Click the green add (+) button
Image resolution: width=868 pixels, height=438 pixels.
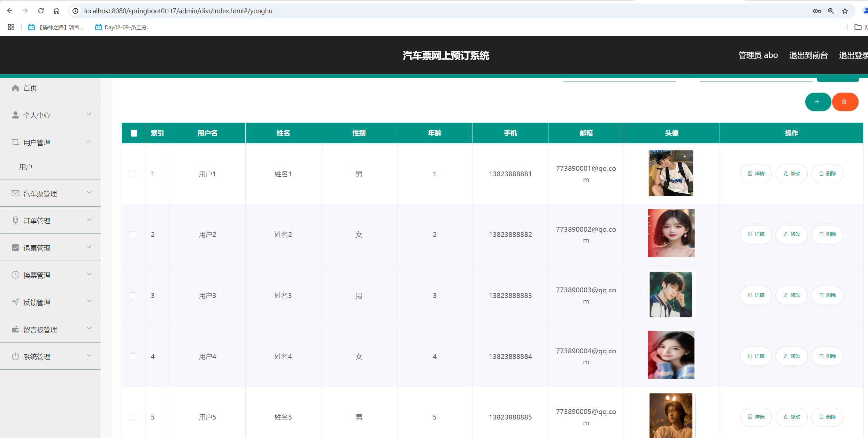(x=817, y=102)
